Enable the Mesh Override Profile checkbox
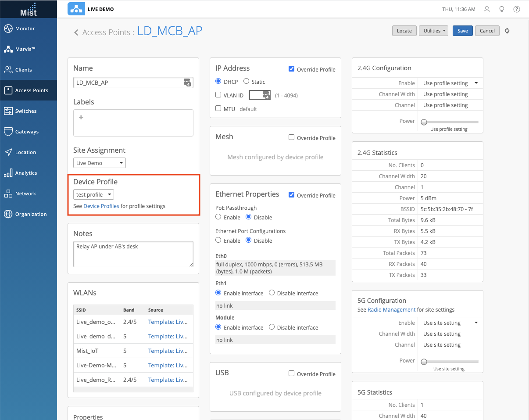The width and height of the screenshot is (529, 420). [x=291, y=137]
